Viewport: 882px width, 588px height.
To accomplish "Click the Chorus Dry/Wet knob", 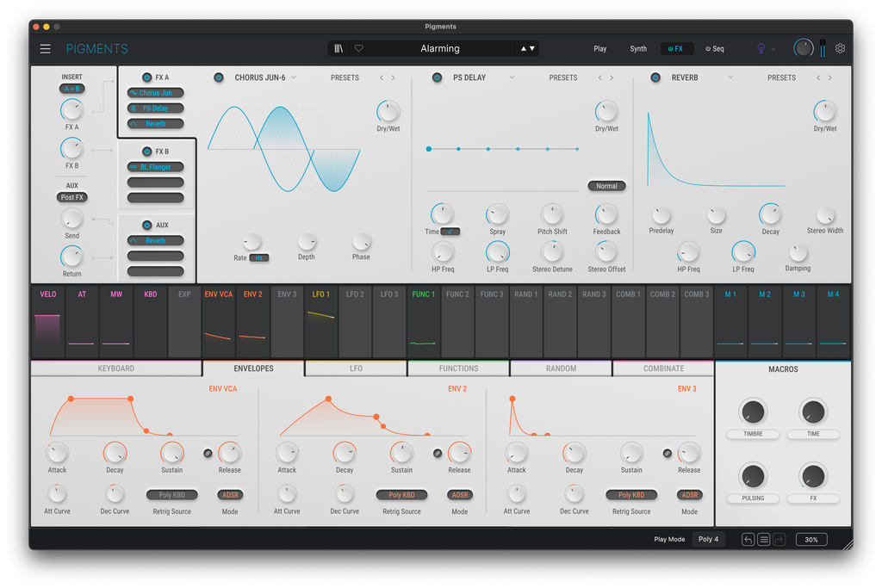I will [x=388, y=112].
